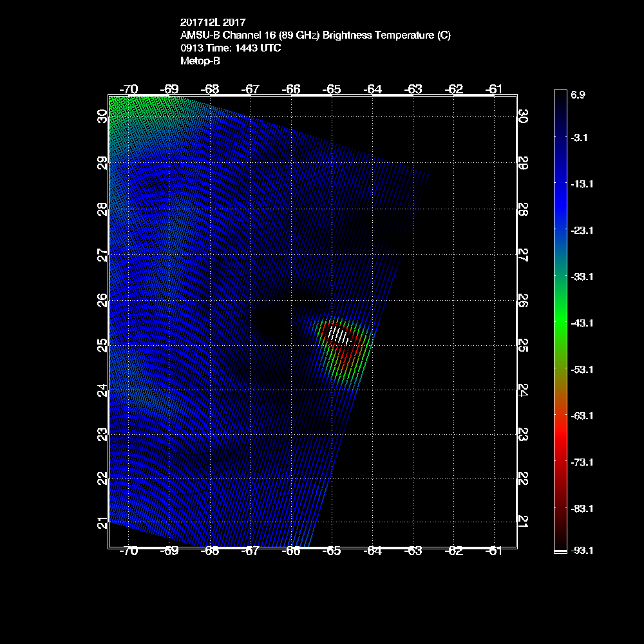Click the -70 longitude label on the bottom axis
Image resolution: width=644 pixels, height=644 pixels.
(x=129, y=551)
